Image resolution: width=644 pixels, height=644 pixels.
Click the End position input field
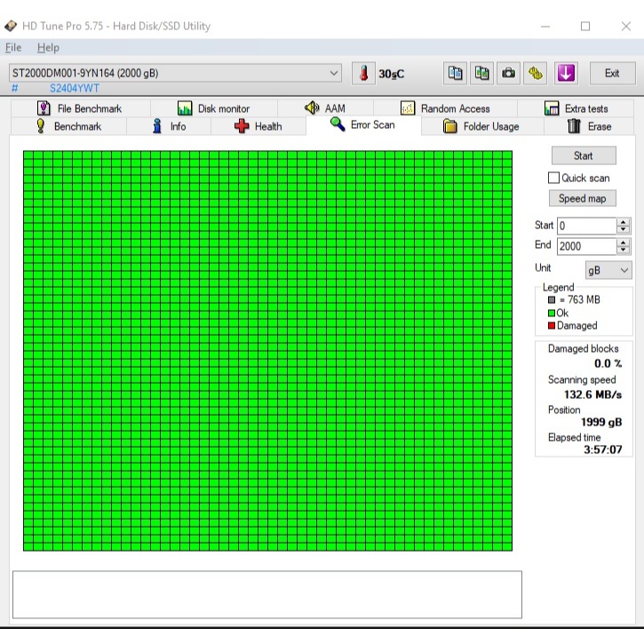click(585, 246)
